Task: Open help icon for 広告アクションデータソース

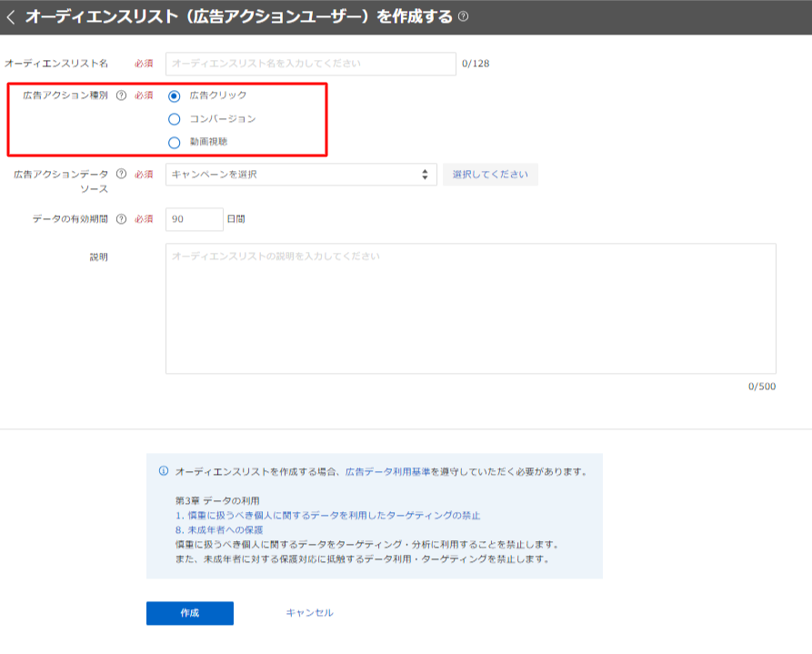Action: (x=121, y=174)
